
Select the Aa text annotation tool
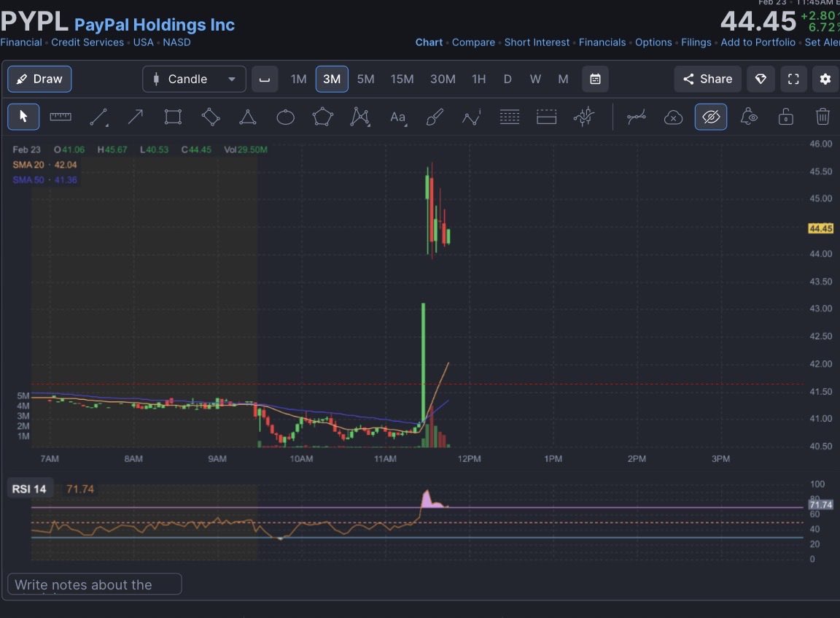[397, 117]
